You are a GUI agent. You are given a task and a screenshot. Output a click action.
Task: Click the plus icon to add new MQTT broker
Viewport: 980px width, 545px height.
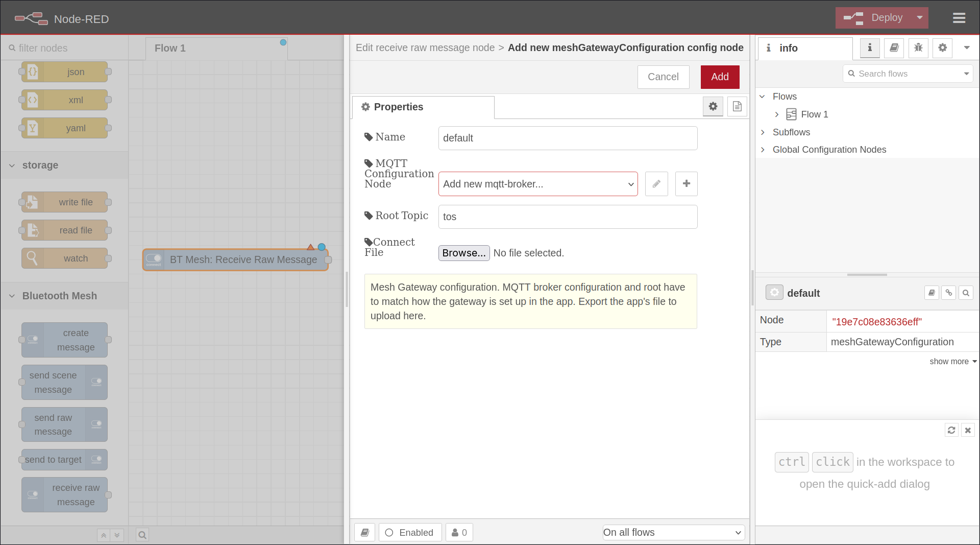pos(686,183)
